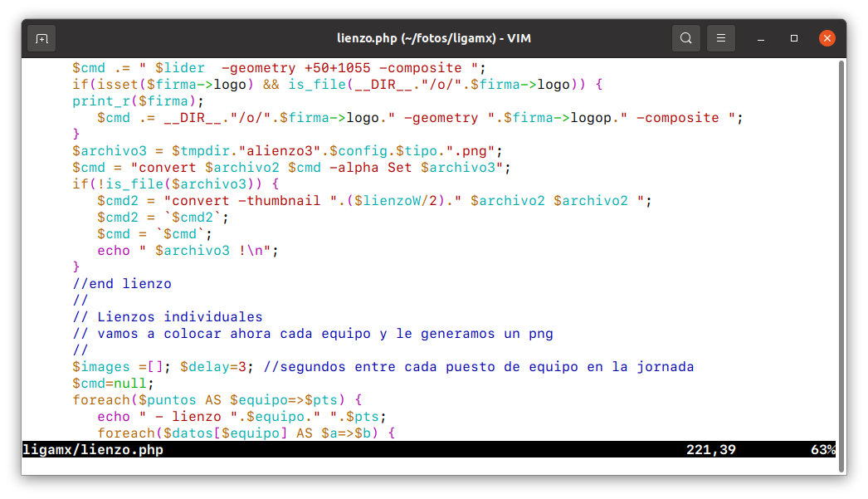Click the vertical scrollbar of terminal
The height and width of the screenshot is (499, 868).
(841, 266)
